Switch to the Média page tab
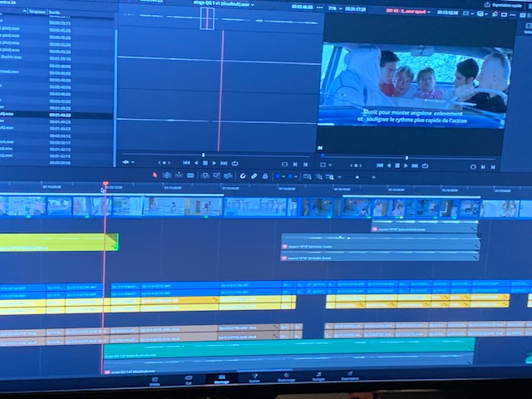This screenshot has height=399, width=532. [x=155, y=381]
